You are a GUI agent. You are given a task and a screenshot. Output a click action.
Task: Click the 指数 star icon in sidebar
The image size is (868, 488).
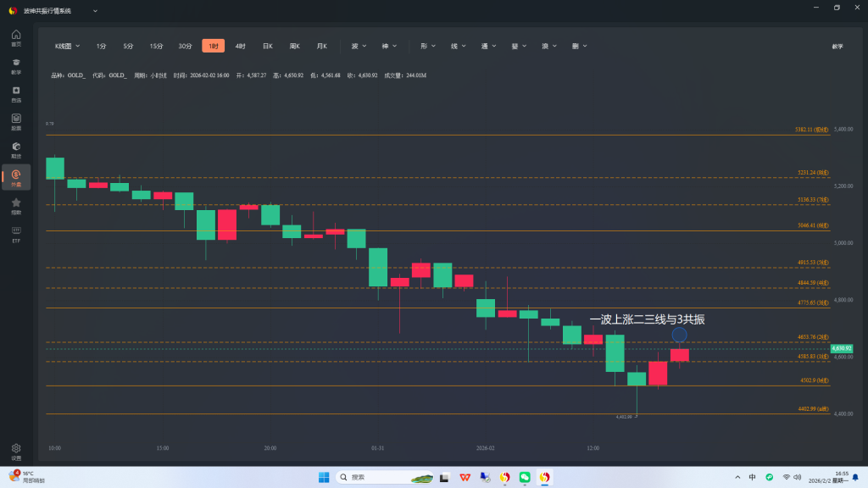(16, 205)
